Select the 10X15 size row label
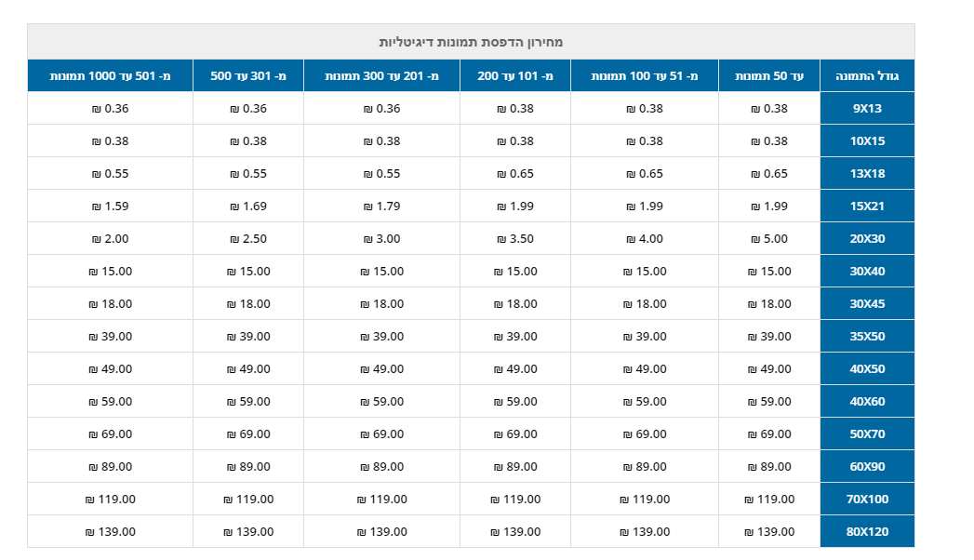The width and height of the screenshot is (974, 560). 867,141
